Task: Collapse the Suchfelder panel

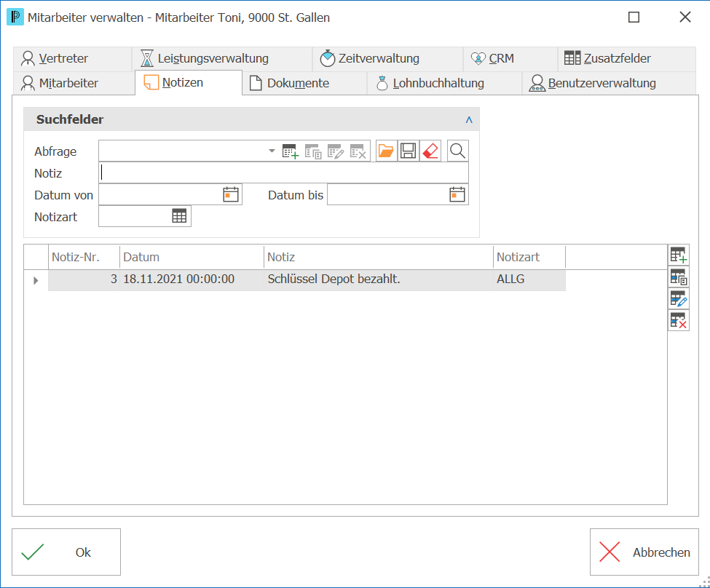Action: 469,119
